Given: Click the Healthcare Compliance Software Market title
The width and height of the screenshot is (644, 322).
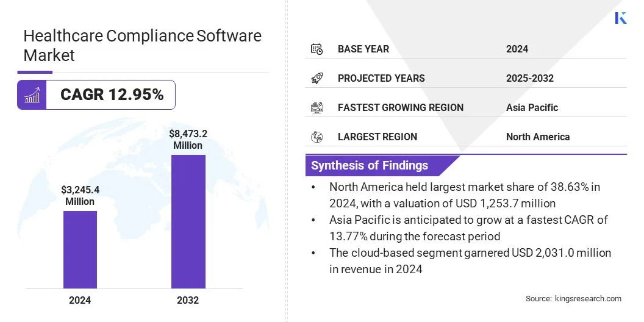Looking at the screenshot, I should (142, 45).
